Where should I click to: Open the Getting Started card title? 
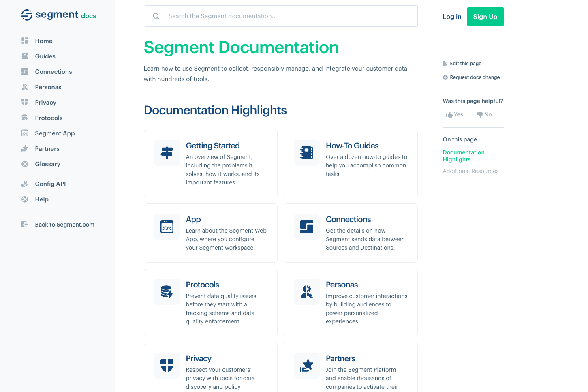pyautogui.click(x=213, y=146)
